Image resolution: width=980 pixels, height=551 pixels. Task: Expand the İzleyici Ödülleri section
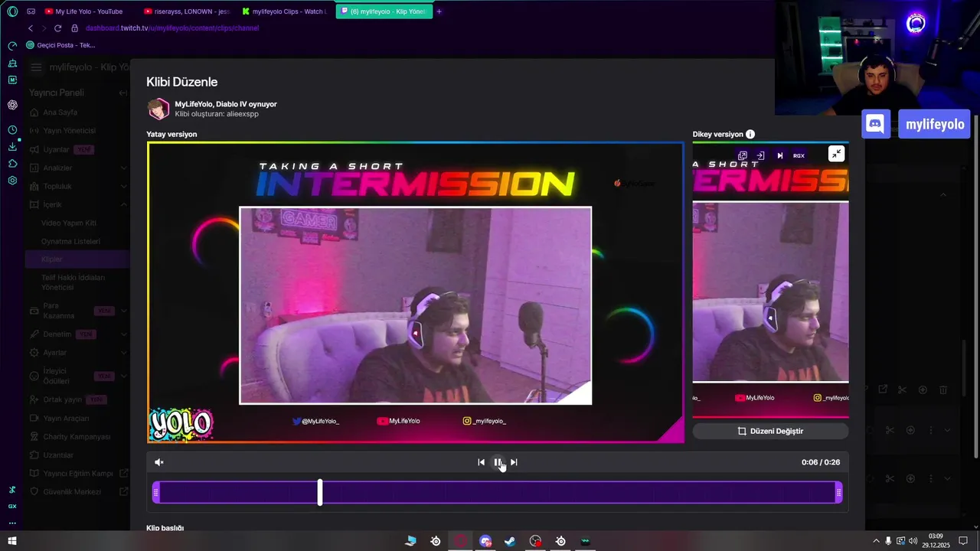pyautogui.click(x=124, y=376)
